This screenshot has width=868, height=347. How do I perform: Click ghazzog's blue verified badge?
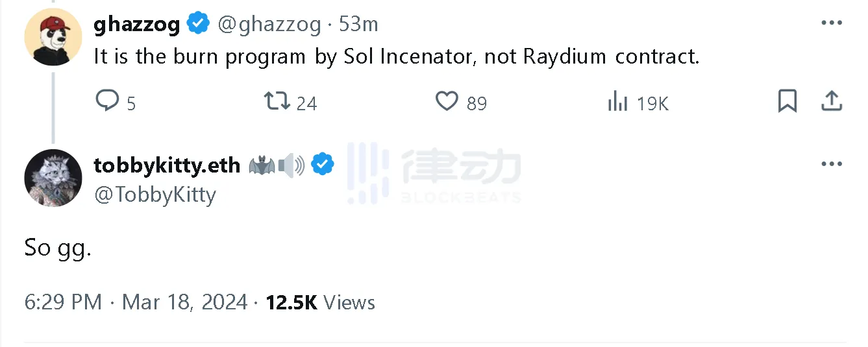point(198,25)
